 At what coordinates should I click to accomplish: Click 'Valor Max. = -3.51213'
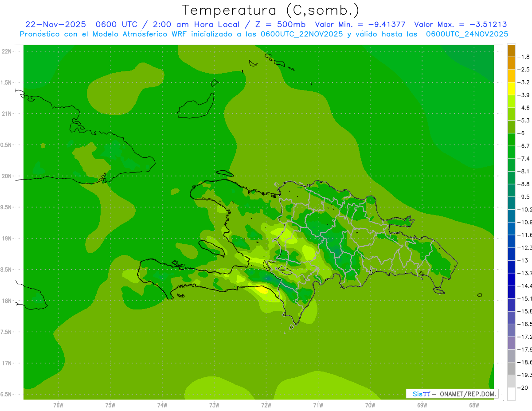coord(460,24)
